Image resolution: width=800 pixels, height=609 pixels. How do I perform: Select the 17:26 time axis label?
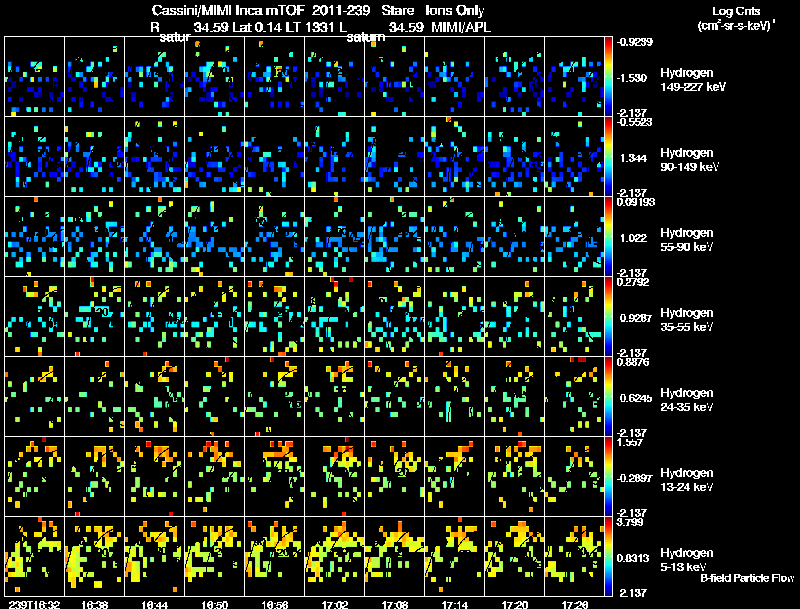(x=574, y=604)
